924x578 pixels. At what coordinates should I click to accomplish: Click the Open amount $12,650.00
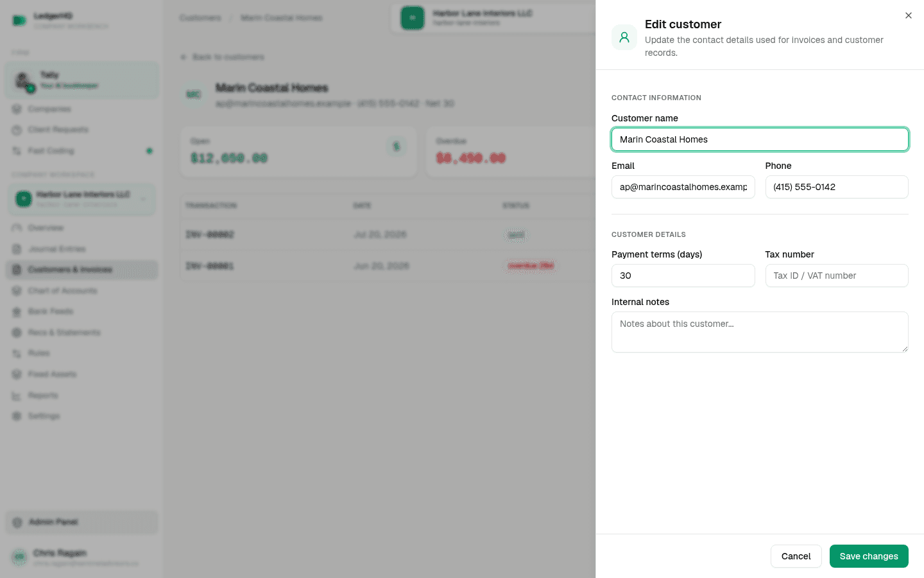point(229,158)
